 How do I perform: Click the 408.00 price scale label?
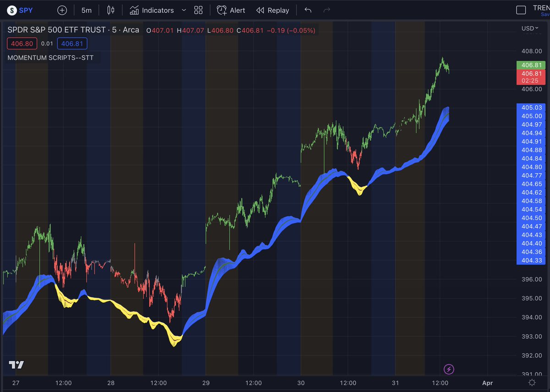pos(532,52)
